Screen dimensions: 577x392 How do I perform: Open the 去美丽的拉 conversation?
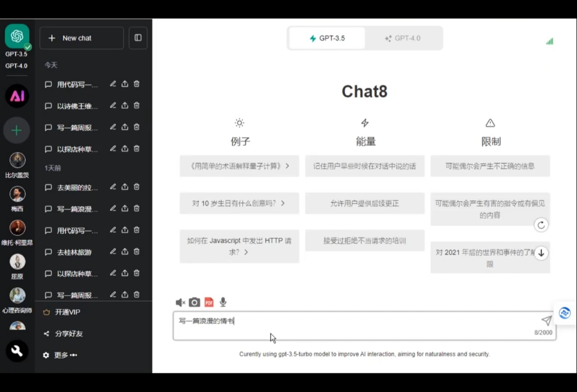77,188
